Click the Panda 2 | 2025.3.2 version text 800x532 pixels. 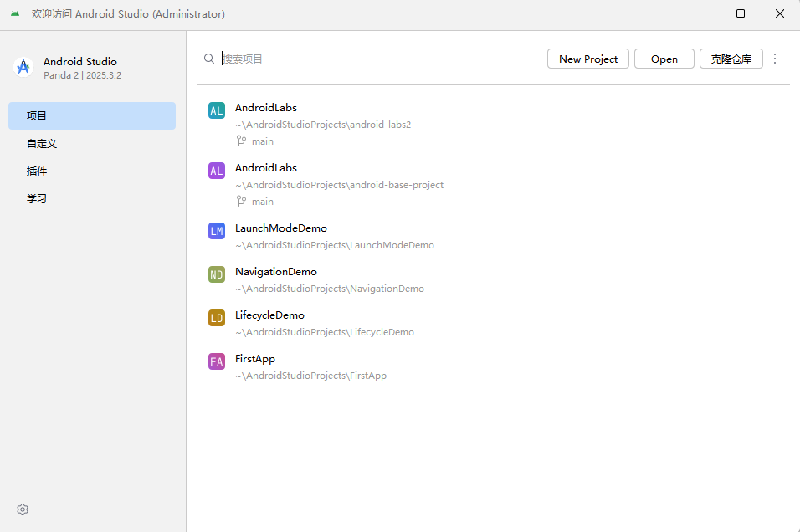pos(82,75)
